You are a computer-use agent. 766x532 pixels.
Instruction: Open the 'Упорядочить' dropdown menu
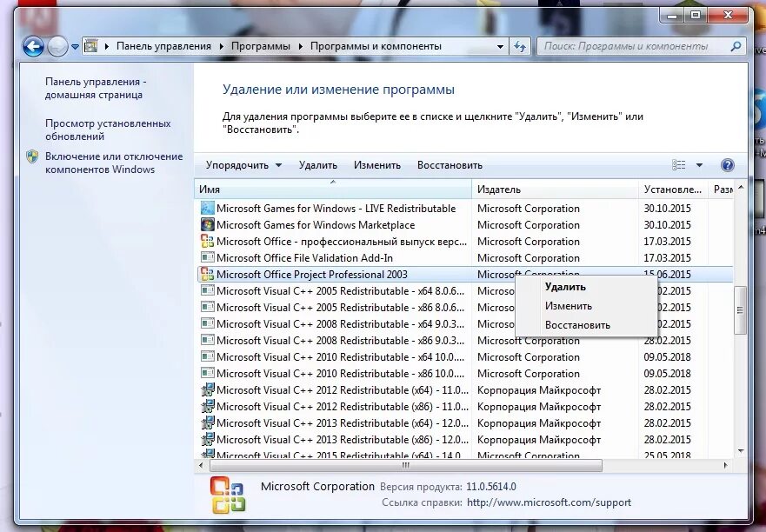pos(243,165)
